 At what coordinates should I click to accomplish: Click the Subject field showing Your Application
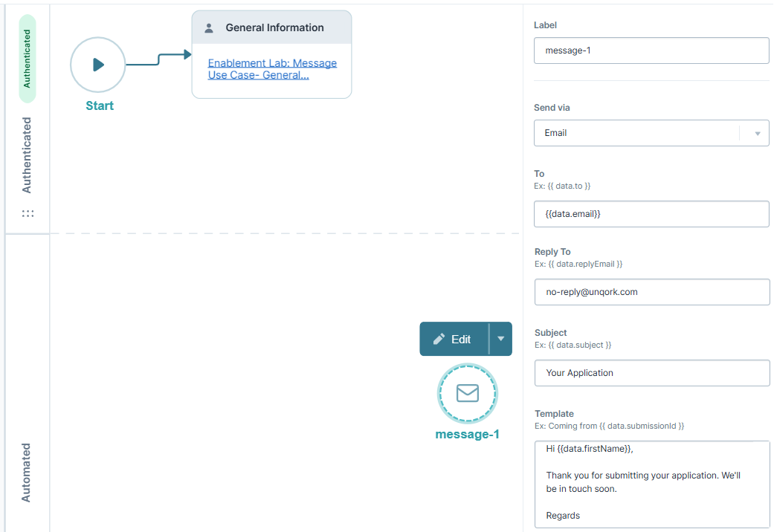point(651,372)
